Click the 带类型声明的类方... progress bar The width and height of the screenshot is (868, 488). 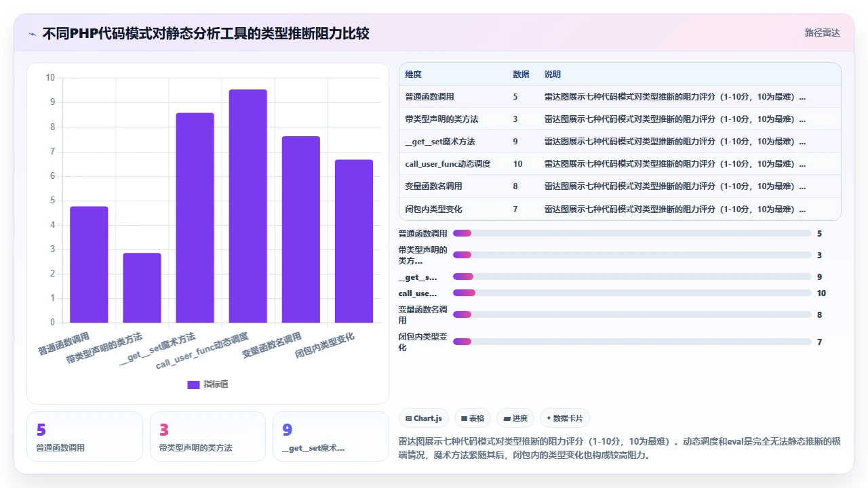[x=632, y=255]
